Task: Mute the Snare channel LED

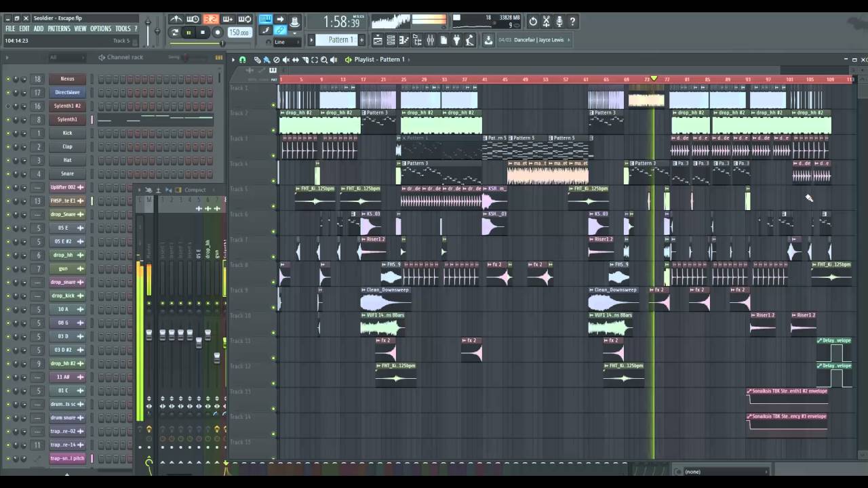Action: [x=8, y=174]
